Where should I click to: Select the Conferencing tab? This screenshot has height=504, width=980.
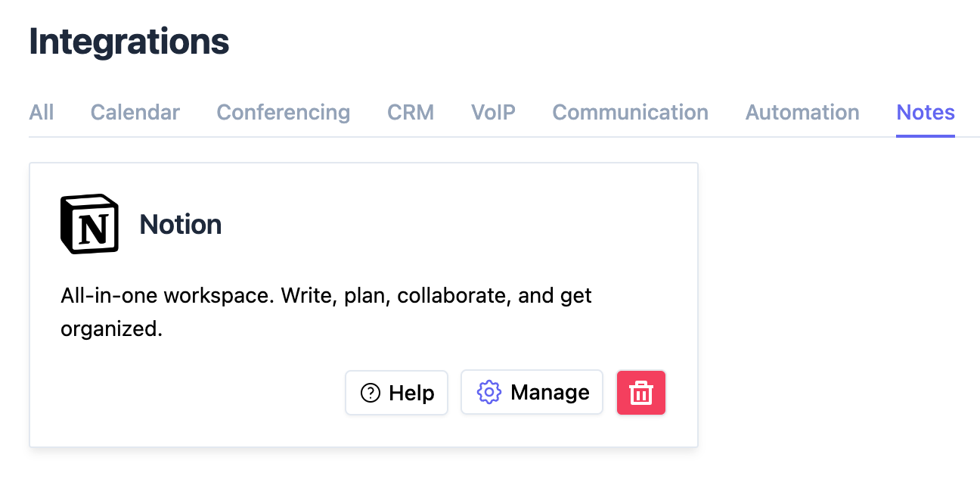click(x=284, y=112)
